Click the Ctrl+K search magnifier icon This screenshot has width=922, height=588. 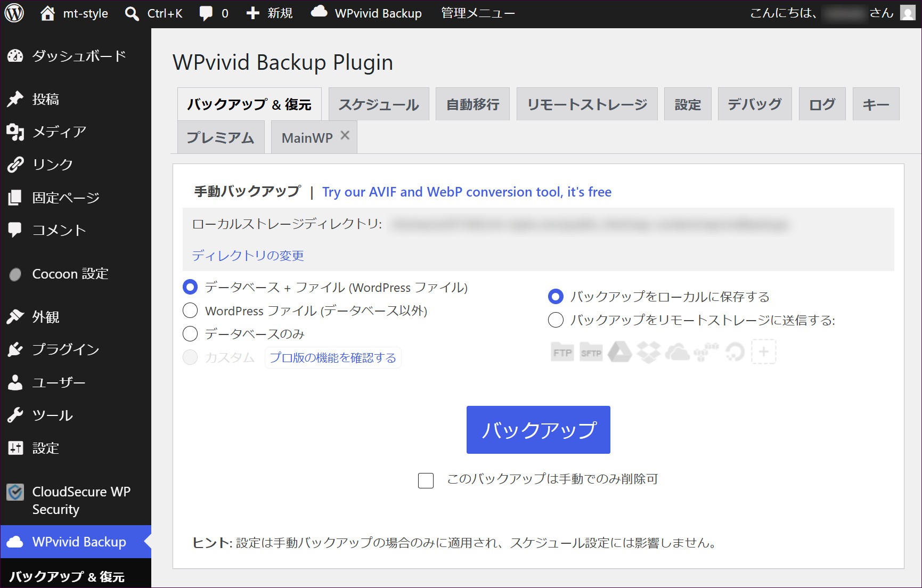(132, 13)
